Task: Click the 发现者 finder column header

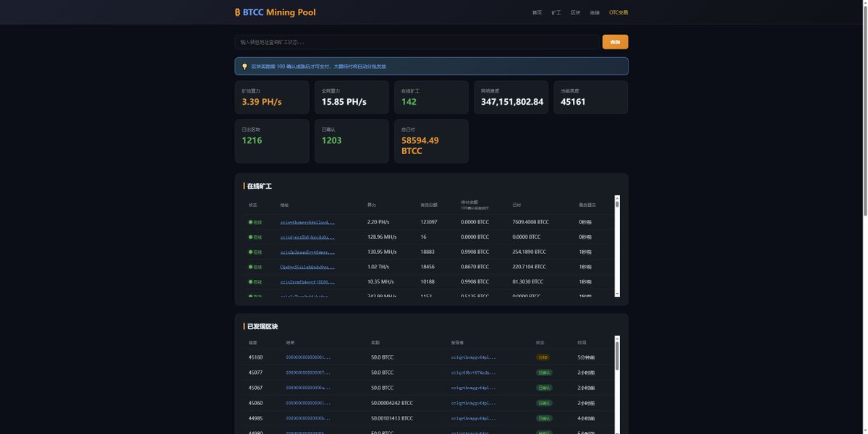Action: [457, 342]
